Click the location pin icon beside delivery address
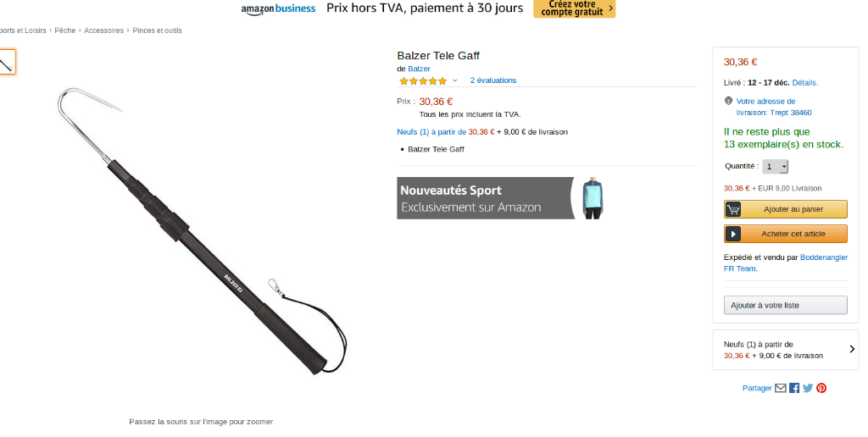The width and height of the screenshot is (868, 437). click(x=728, y=101)
